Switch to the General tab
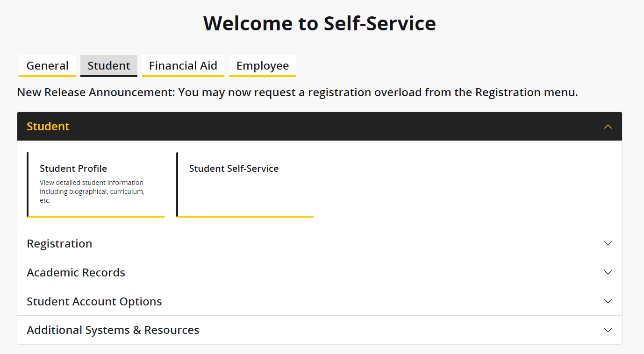Image resolution: width=644 pixels, height=354 pixels. (47, 66)
